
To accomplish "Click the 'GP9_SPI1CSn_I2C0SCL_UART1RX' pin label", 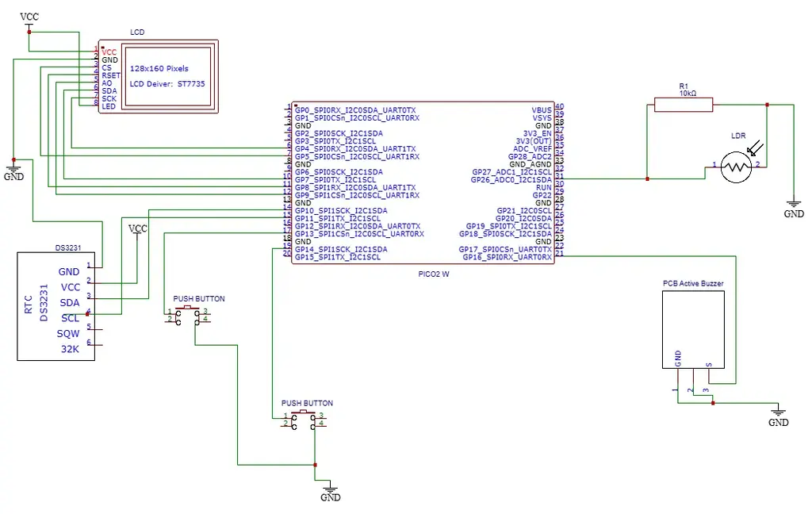I will pyautogui.click(x=358, y=195).
